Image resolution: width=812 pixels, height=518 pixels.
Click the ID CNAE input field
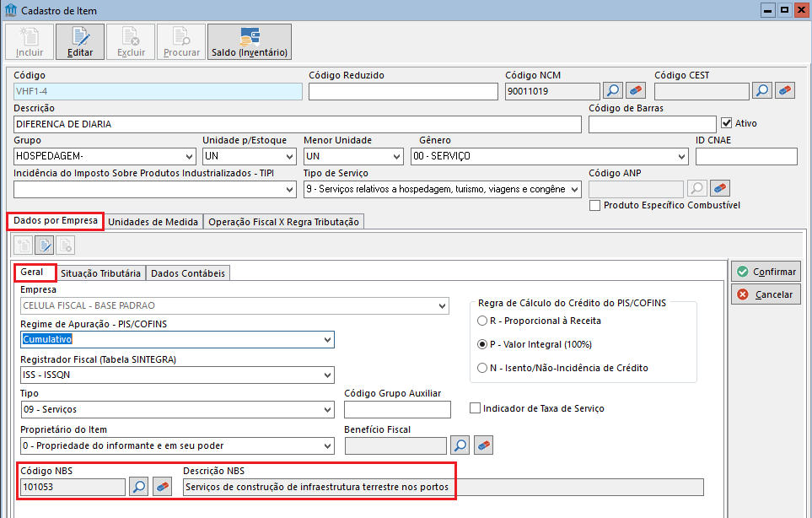pos(746,156)
